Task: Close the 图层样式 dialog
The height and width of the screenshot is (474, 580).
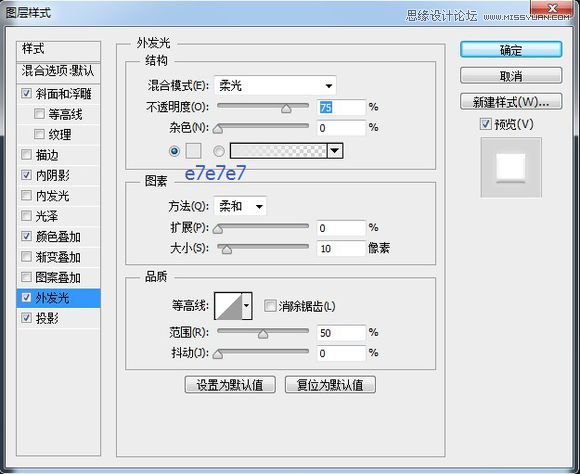Action: coord(552,8)
